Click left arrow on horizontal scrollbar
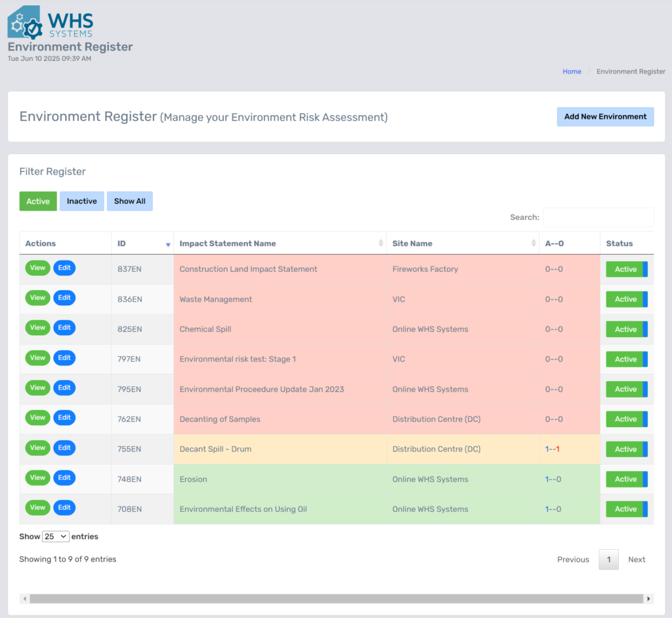The image size is (672, 618). (24, 599)
